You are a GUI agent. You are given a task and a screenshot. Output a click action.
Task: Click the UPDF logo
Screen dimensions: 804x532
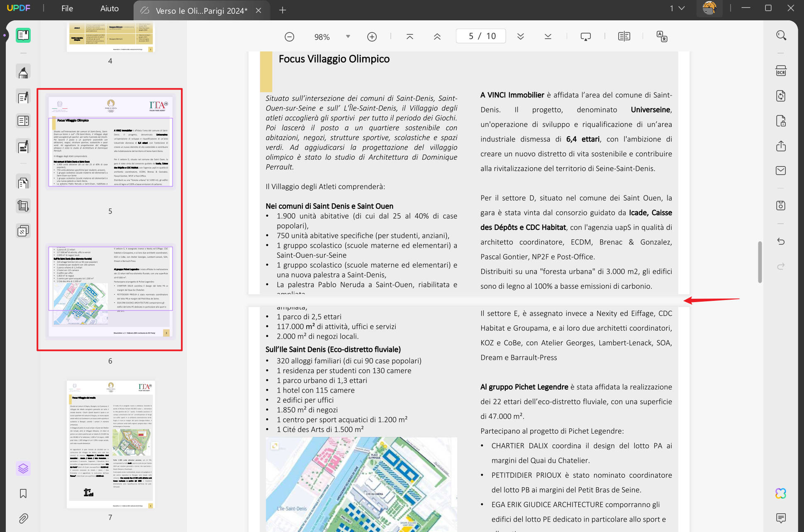click(19, 8)
